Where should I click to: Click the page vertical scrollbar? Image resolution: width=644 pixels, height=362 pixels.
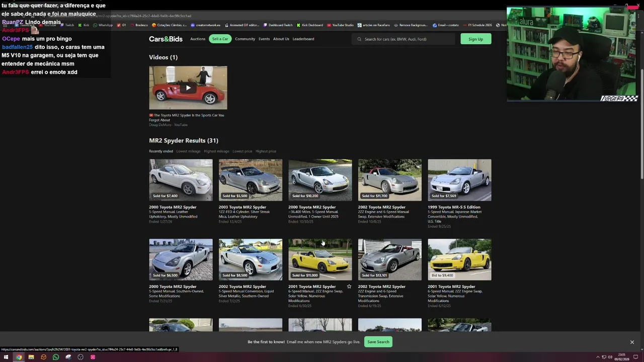click(x=641, y=123)
